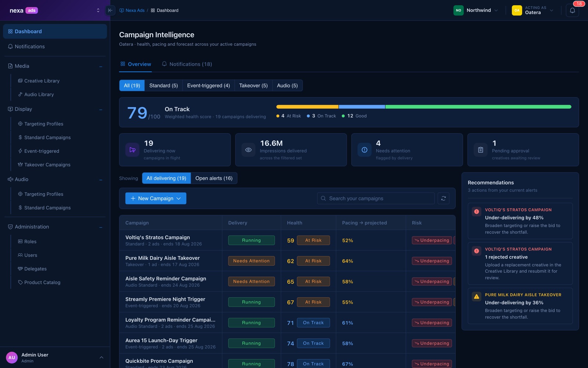Open the Delegates page
Screen dimensions: 588x368
pyautogui.click(x=35, y=269)
